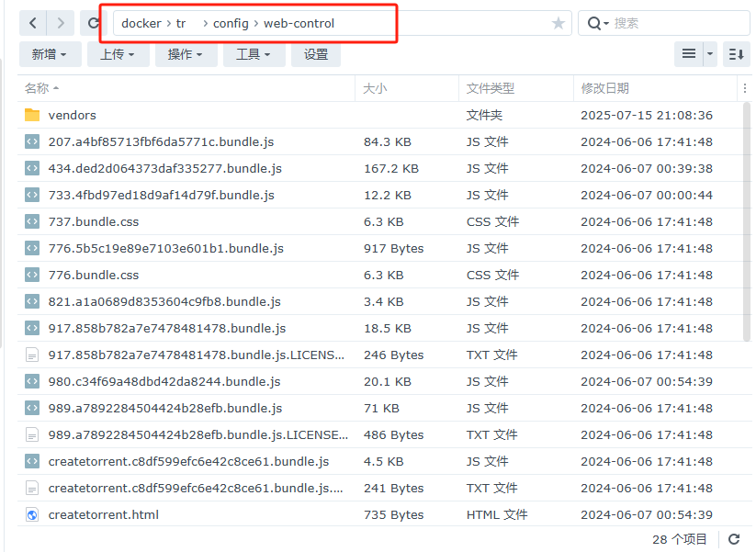
Task: Click the 设置 button
Action: click(316, 54)
